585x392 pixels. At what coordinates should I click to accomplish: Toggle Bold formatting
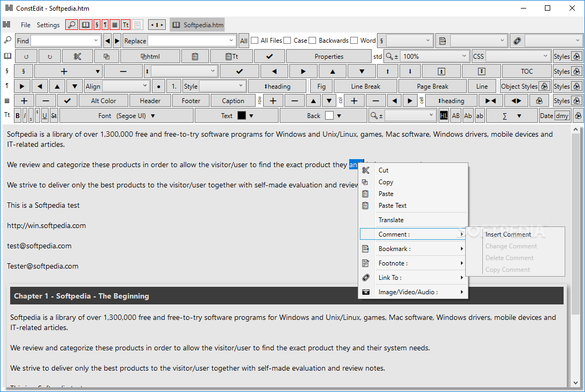pos(18,116)
